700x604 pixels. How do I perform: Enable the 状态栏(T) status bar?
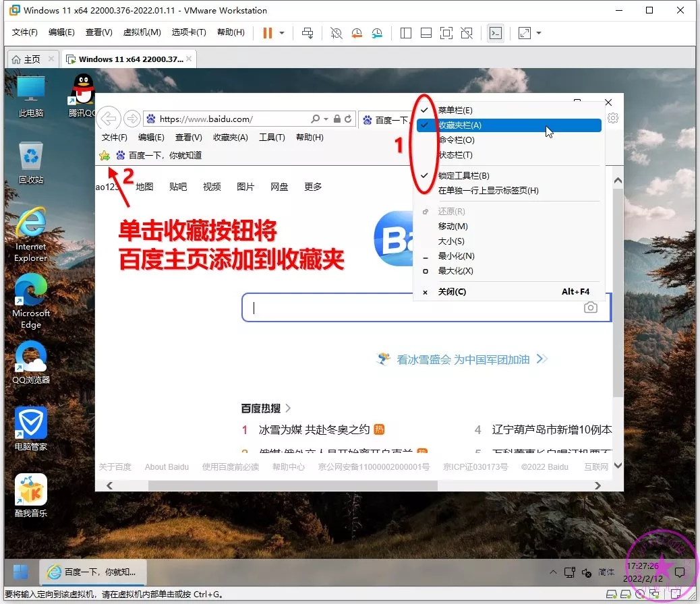click(x=509, y=155)
